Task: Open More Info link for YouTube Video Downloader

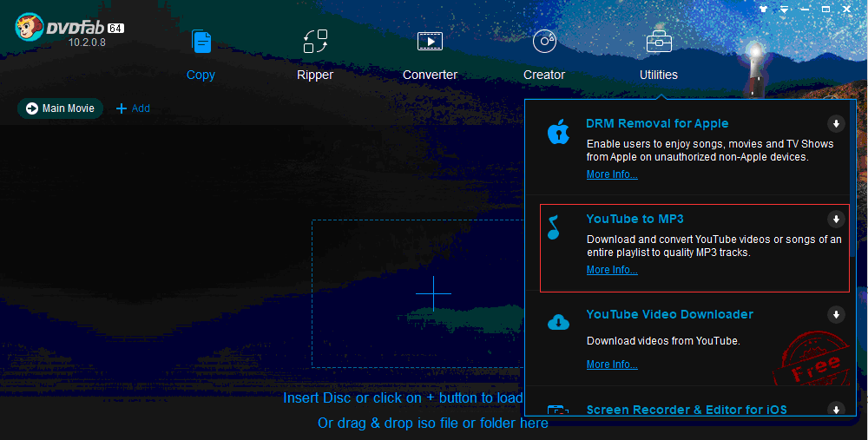Action: click(612, 364)
